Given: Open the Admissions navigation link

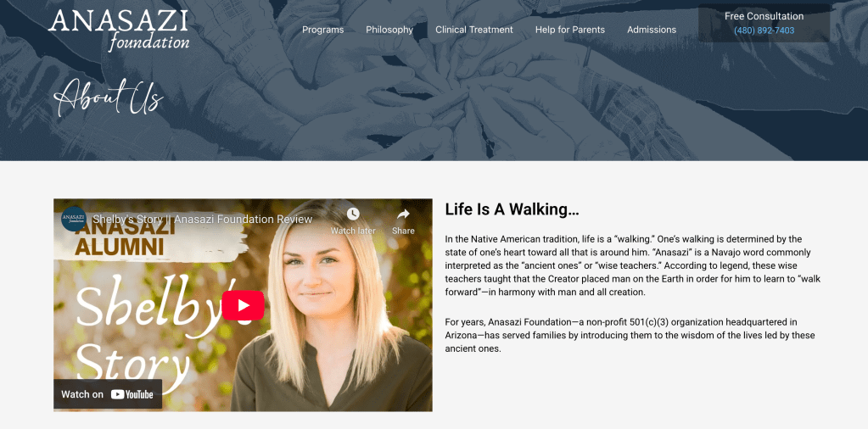Looking at the screenshot, I should [652, 30].
